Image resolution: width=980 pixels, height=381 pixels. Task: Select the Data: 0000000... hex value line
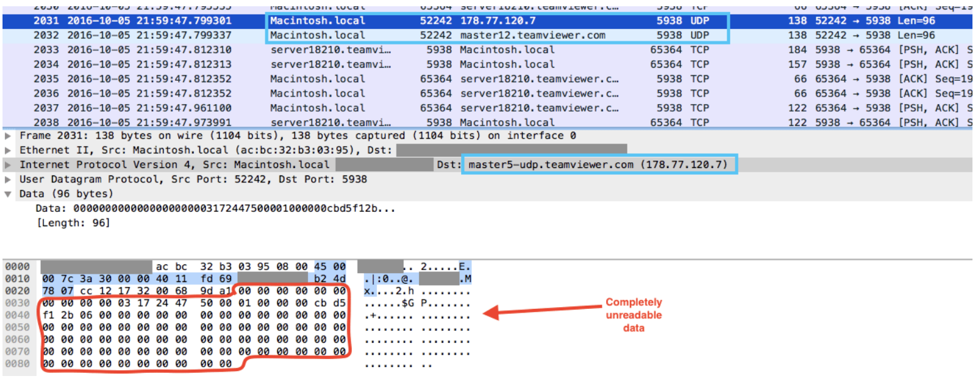point(215,208)
